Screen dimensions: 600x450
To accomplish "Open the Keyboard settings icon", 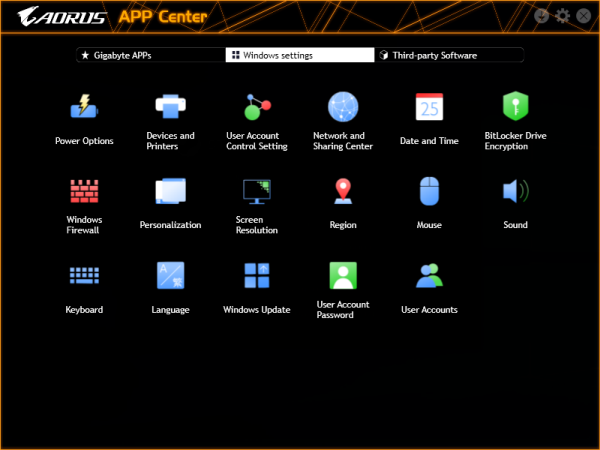I will [x=84, y=276].
